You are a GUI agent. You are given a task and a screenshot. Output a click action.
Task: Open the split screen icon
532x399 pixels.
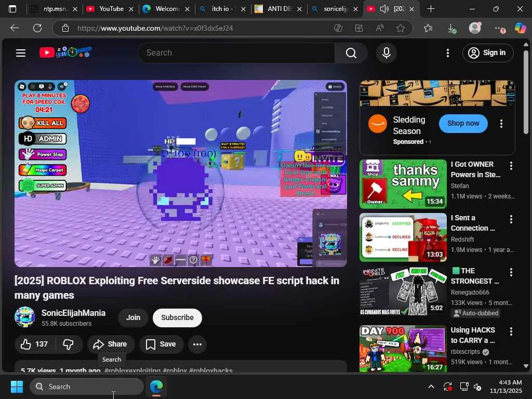click(358, 28)
